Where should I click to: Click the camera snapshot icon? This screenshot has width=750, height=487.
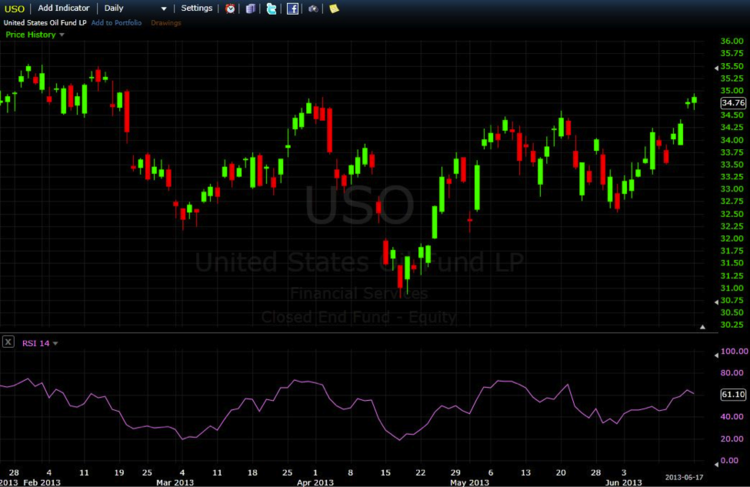pos(313,8)
